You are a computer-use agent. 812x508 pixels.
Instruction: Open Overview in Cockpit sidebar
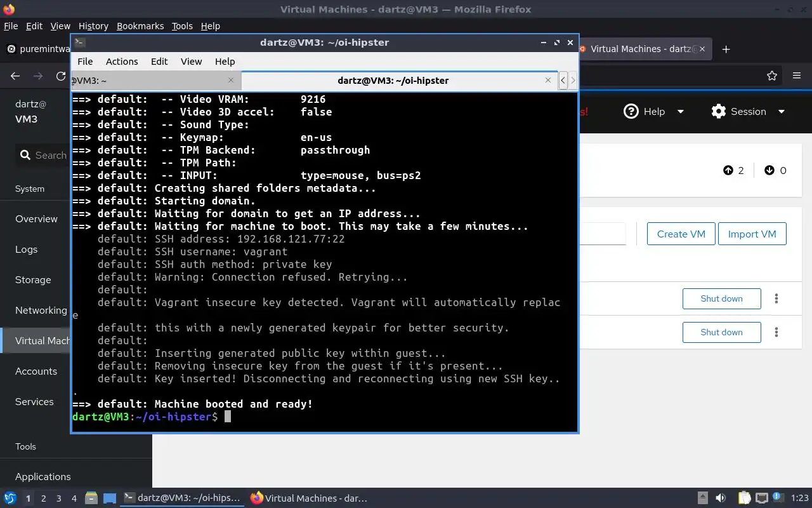pyautogui.click(x=36, y=218)
